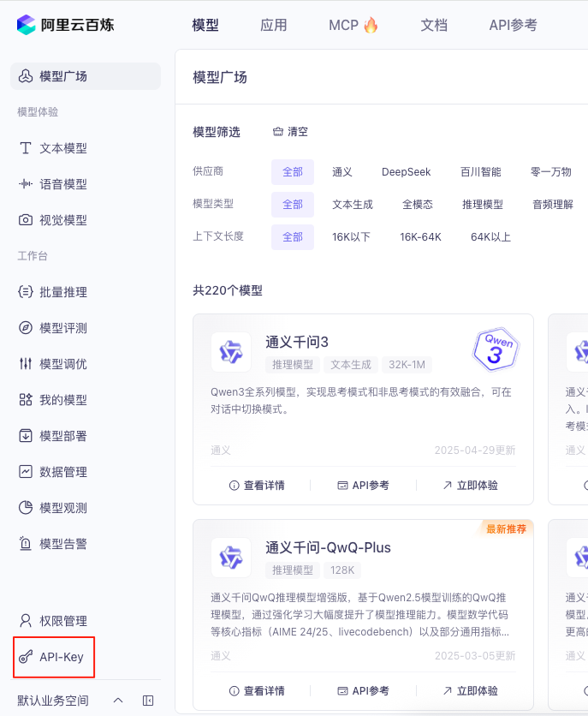Collapse the sidebar using panel icon
Image resolution: width=588 pixels, height=716 pixels.
click(x=148, y=701)
